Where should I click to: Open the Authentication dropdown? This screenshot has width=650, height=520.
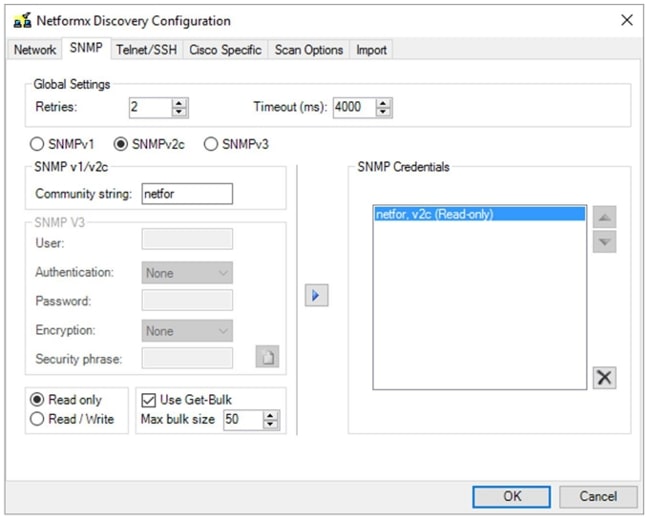187,273
